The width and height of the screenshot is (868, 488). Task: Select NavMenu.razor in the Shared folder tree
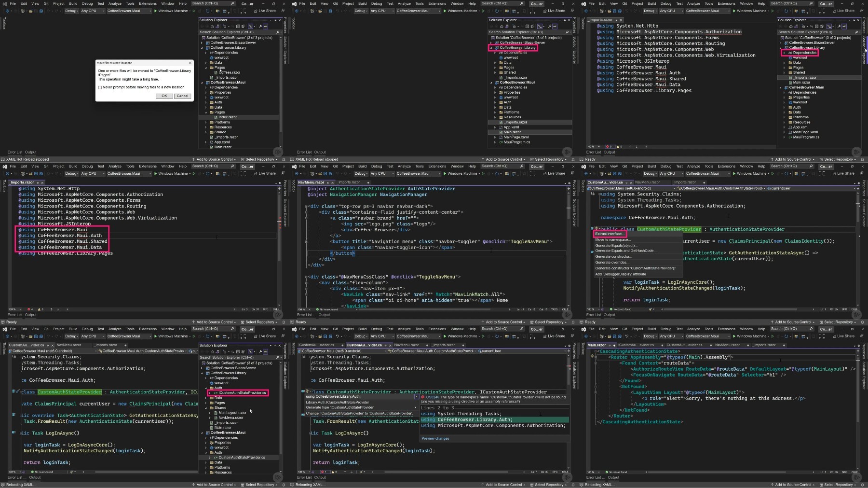(x=230, y=418)
